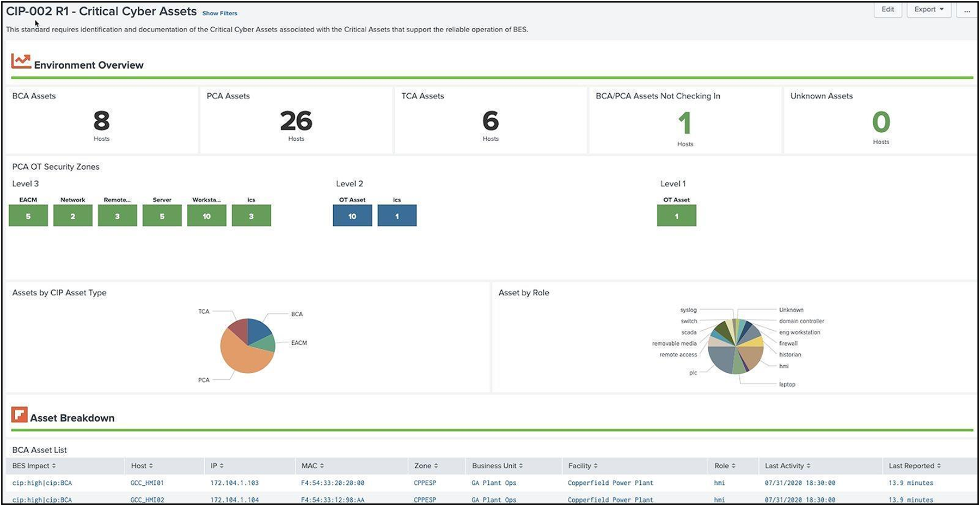Sort by Role column
Image resolution: width=980 pixels, height=506 pixels.
point(725,466)
